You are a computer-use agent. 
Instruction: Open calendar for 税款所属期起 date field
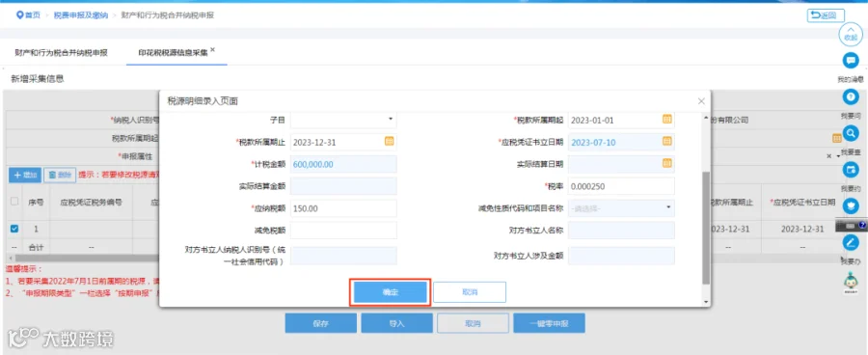[667, 119]
